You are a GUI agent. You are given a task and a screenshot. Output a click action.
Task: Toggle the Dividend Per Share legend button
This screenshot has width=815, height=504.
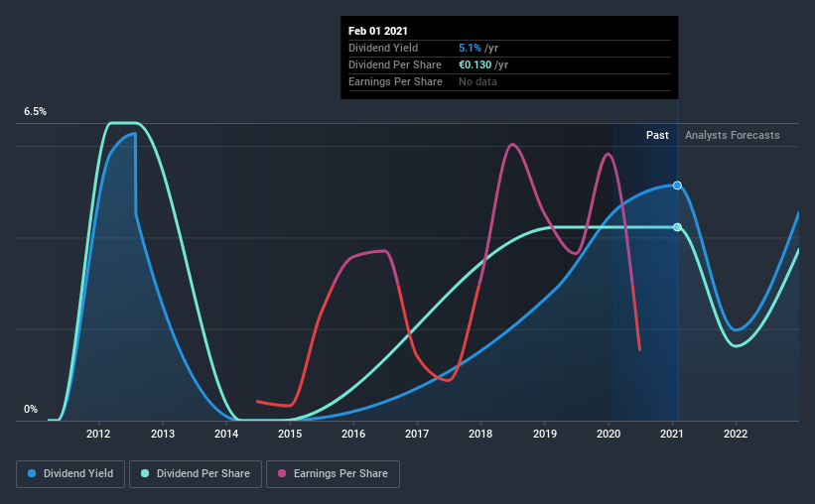tap(196, 474)
